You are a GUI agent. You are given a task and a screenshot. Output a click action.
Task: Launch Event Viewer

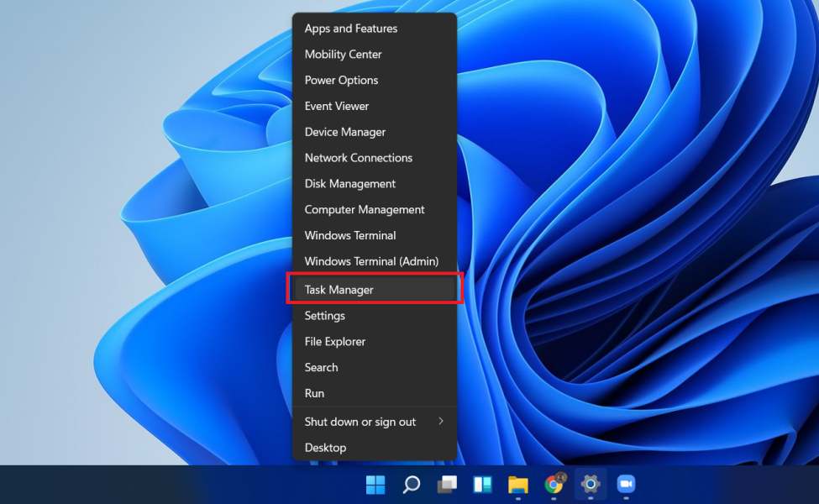coord(375,106)
